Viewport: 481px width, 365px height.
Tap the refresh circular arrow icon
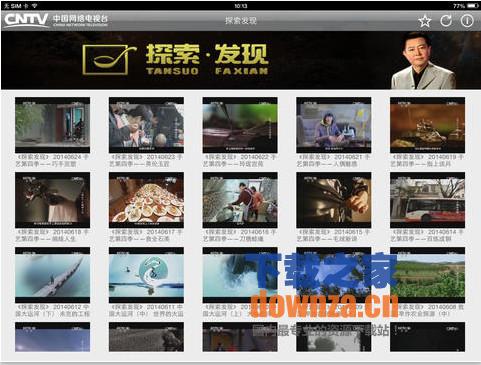[x=446, y=21]
